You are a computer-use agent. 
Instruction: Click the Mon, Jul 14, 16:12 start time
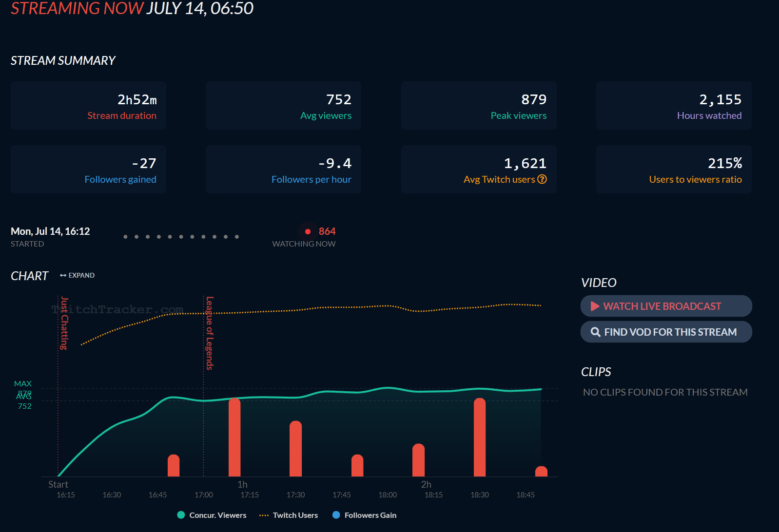click(x=50, y=231)
